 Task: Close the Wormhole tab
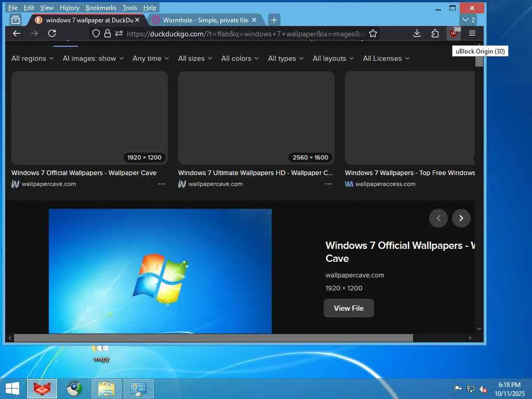[x=254, y=20]
